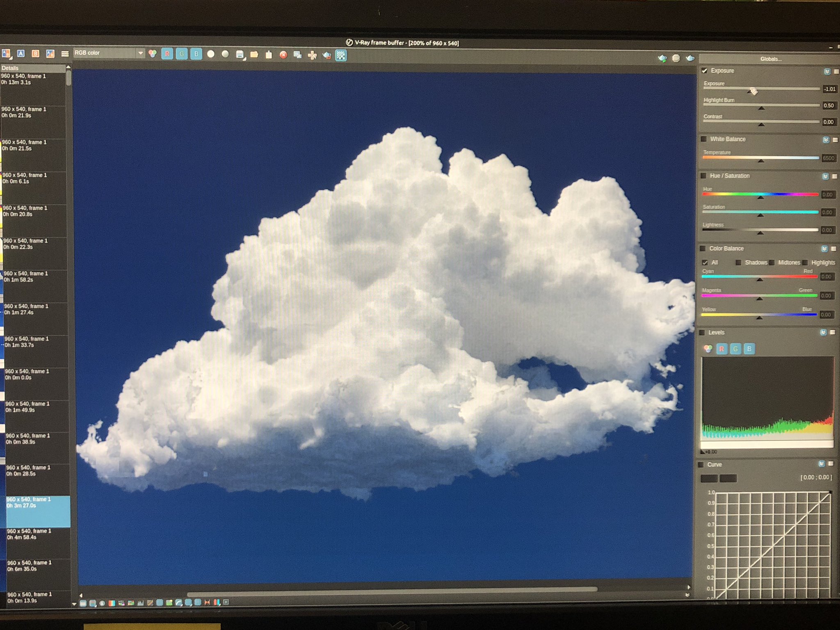The image size is (840, 630).
Task: Toggle the red channel in toolbar
Action: (x=167, y=54)
